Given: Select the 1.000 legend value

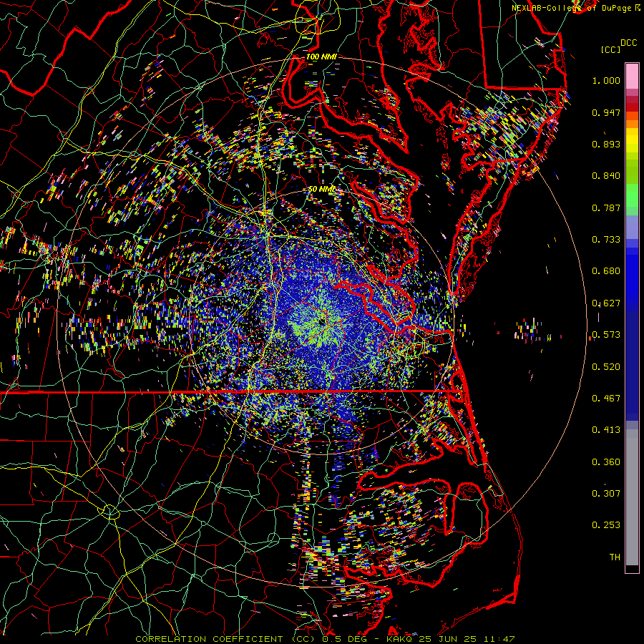Looking at the screenshot, I should click(x=606, y=80).
